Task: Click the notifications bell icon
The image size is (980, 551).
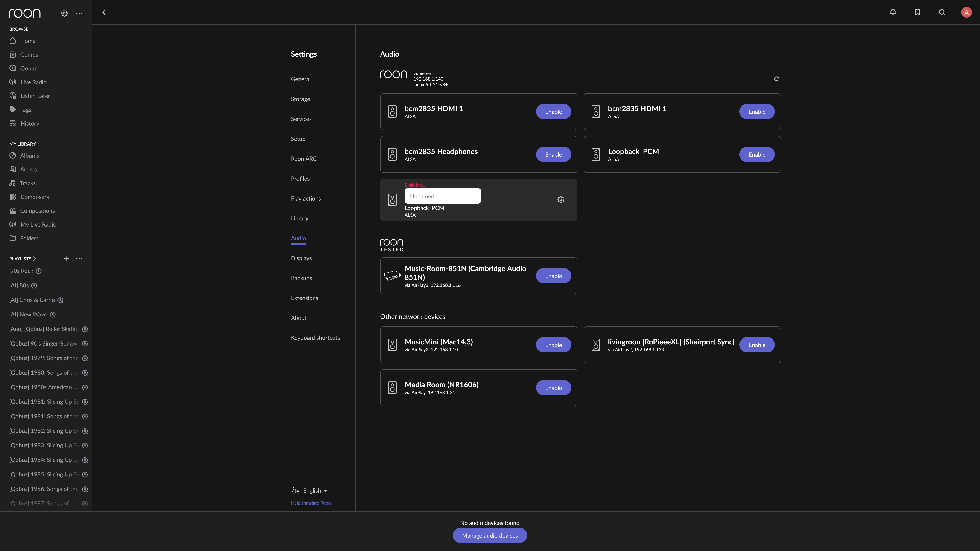Action: tap(893, 13)
